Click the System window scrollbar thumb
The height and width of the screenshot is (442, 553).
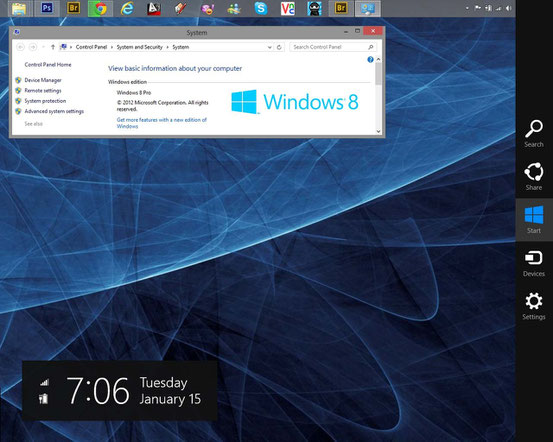(x=378, y=74)
